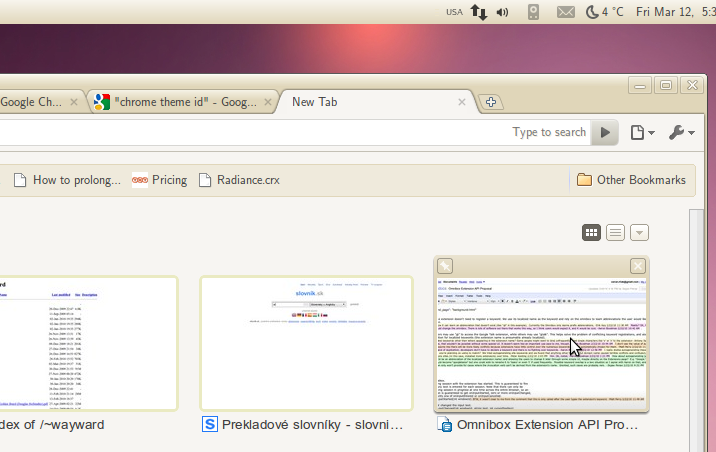Minimize the Chrome window
Screen dimensions: 716x452
(x=640, y=85)
